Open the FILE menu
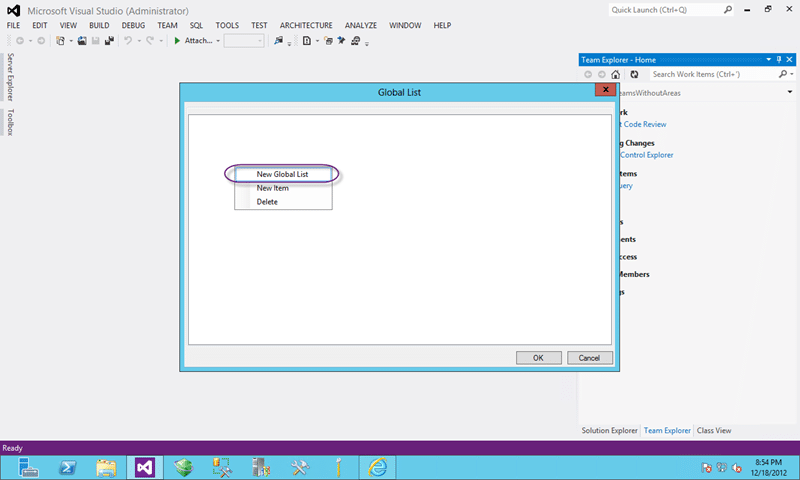Image resolution: width=800 pixels, height=480 pixels. pyautogui.click(x=13, y=26)
